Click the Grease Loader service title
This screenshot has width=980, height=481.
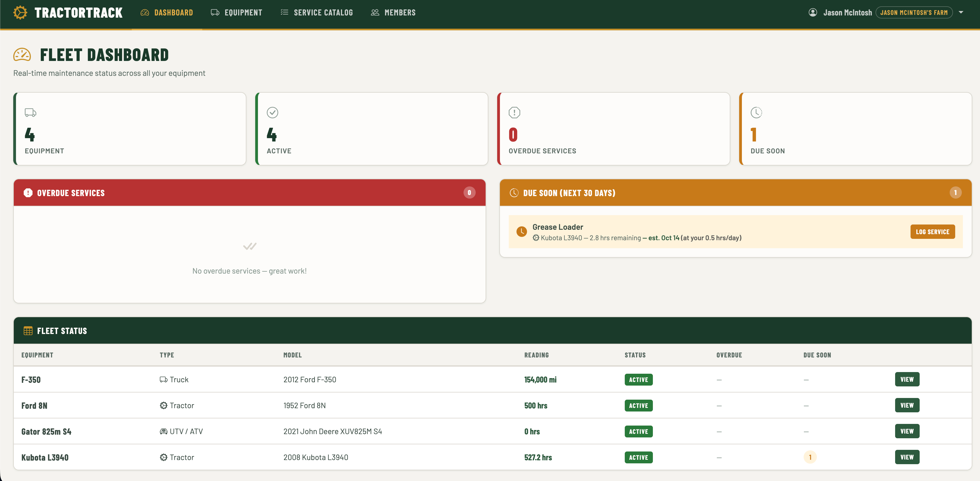click(558, 227)
